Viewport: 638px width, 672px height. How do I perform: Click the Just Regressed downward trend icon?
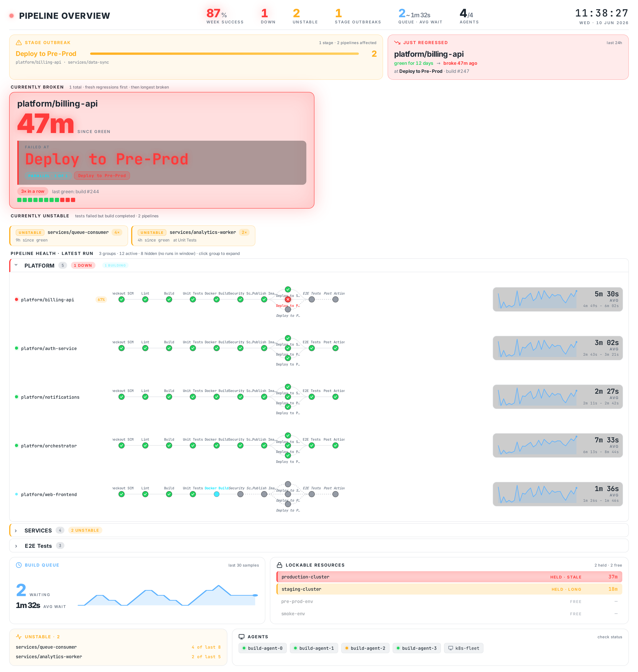pos(397,43)
